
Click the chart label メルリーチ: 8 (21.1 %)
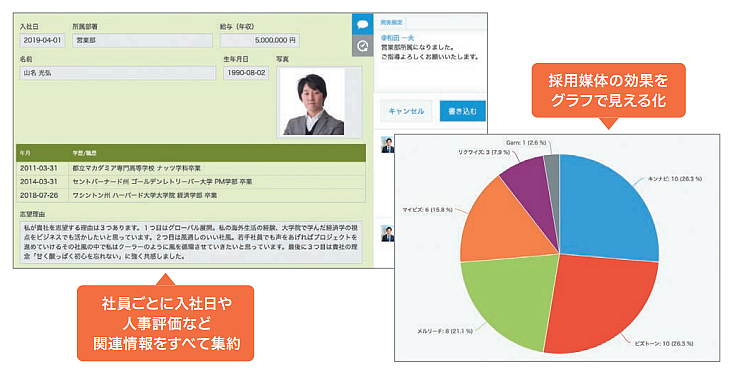(445, 331)
